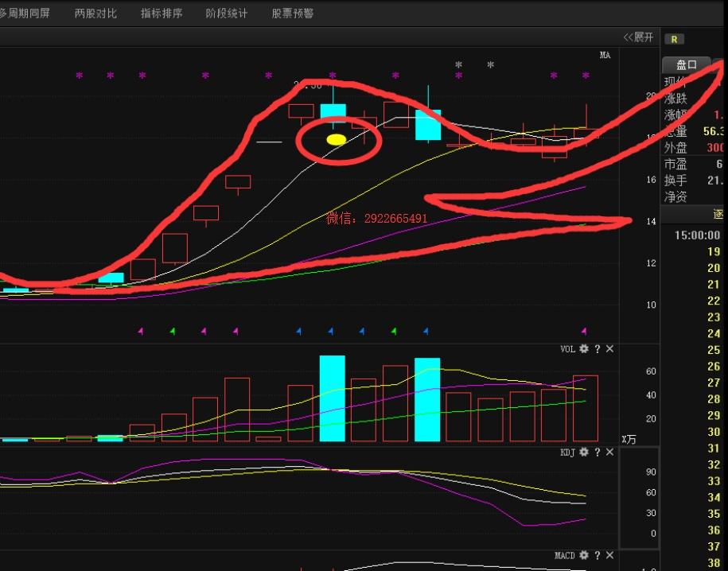Click the rightmost blue flag under the price chart
728x571 pixels.
[x=426, y=331]
